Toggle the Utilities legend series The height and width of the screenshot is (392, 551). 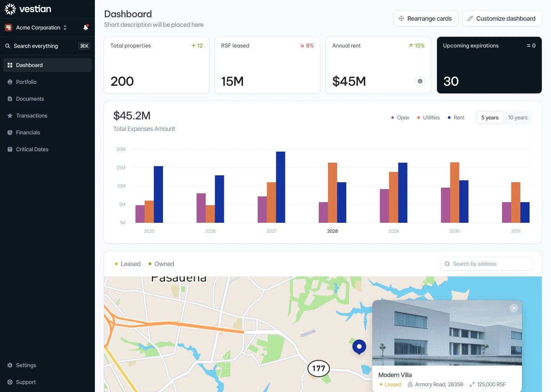pos(428,118)
